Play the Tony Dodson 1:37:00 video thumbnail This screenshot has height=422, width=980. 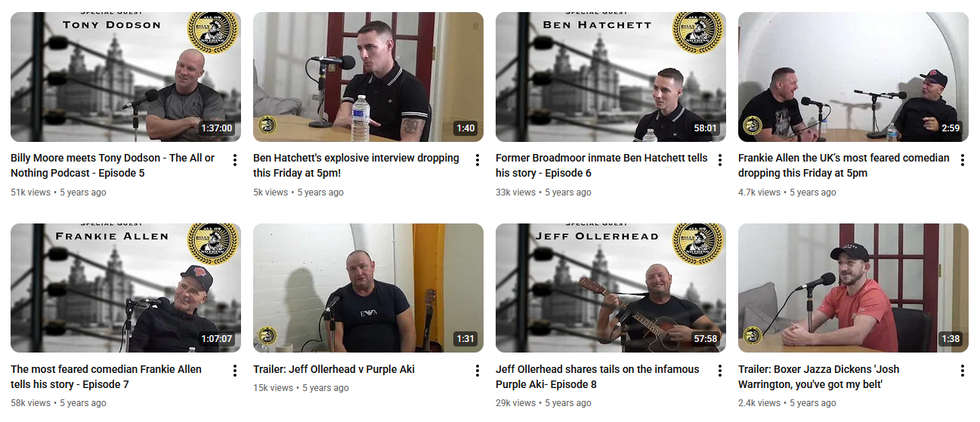pyautogui.click(x=125, y=77)
